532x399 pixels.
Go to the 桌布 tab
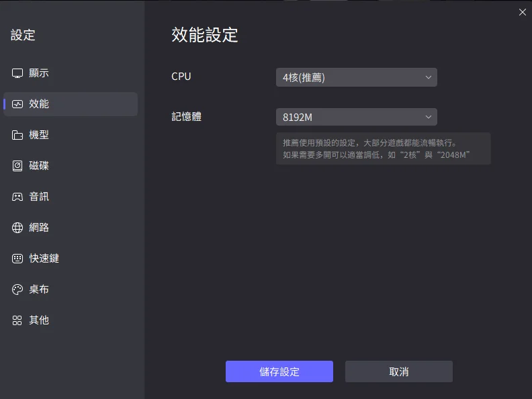click(71, 290)
